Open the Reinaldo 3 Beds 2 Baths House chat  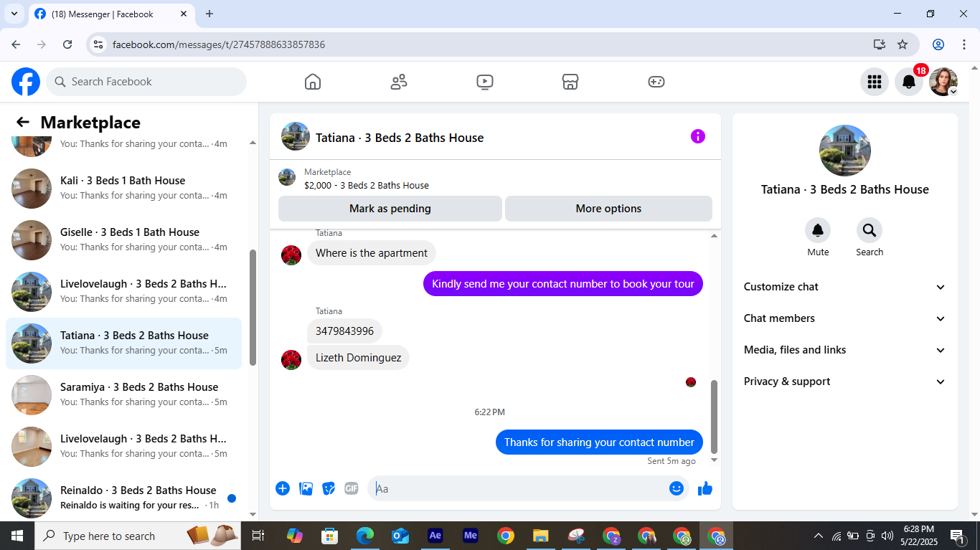click(123, 498)
